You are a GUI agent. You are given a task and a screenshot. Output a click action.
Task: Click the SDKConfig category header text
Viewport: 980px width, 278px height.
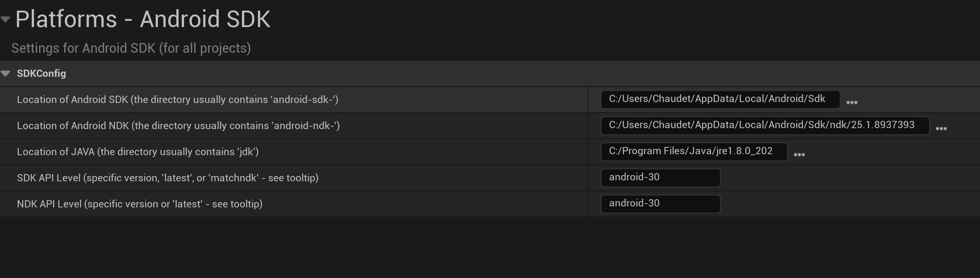coord(42,73)
